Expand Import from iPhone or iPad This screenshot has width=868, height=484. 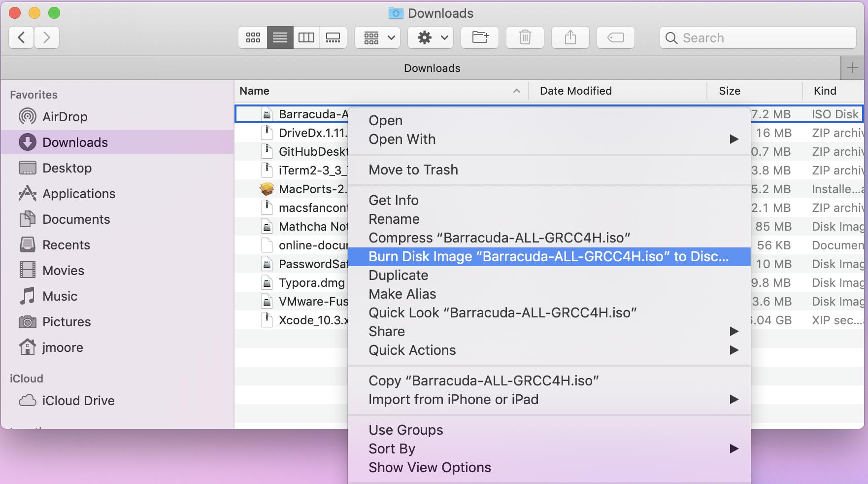549,400
